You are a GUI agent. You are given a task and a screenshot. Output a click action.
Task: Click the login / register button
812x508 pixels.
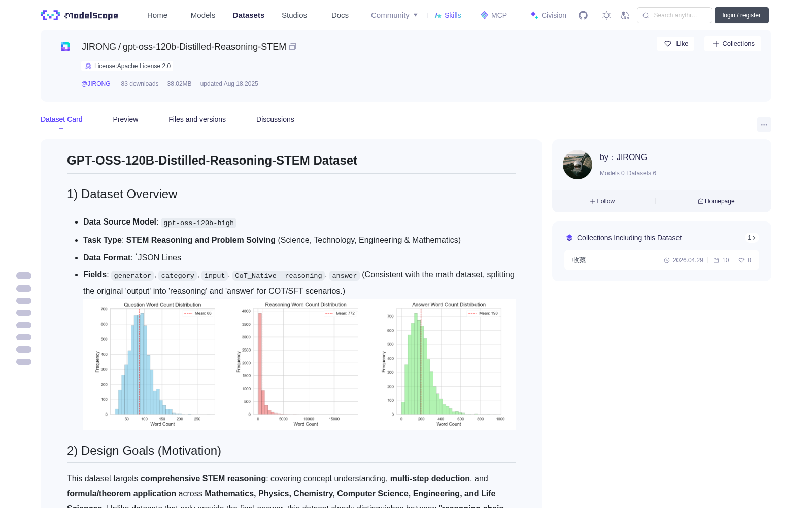pos(741,15)
